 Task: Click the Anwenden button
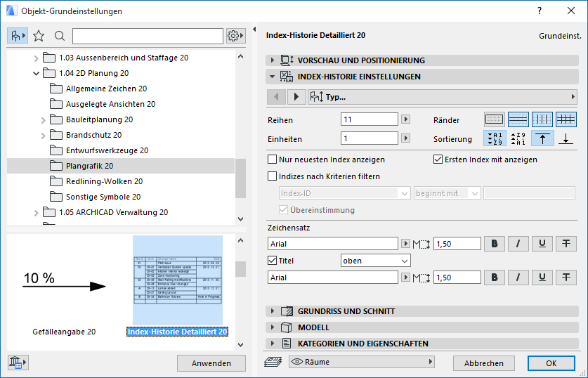(x=211, y=363)
